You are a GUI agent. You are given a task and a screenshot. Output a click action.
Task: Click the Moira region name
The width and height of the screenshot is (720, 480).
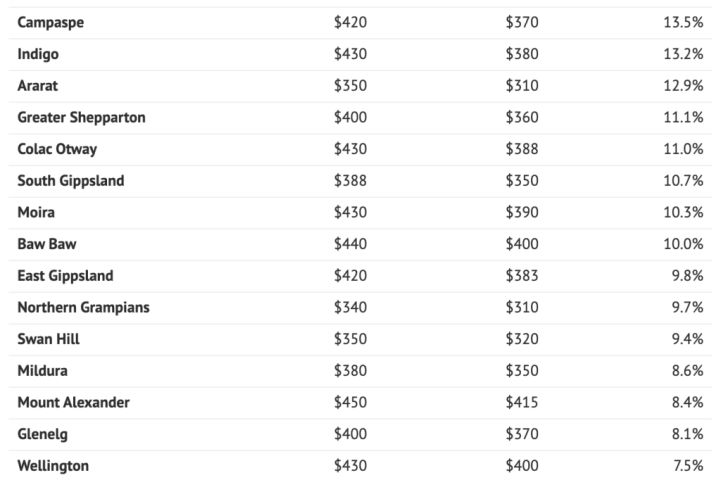36,213
